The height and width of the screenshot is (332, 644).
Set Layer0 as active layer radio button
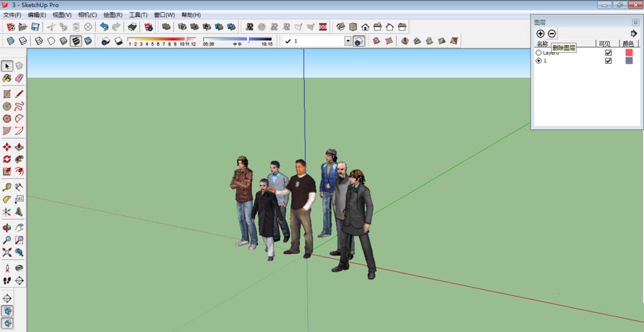[x=538, y=53]
